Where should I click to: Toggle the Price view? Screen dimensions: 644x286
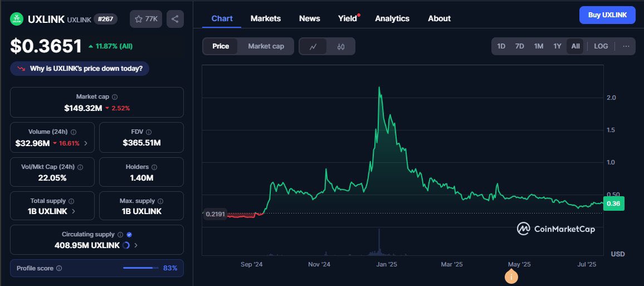221,46
